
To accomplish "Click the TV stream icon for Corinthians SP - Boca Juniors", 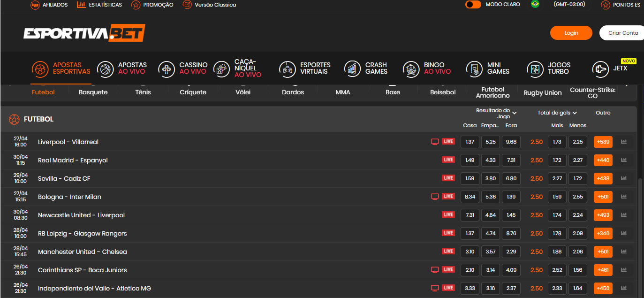I will click(x=435, y=270).
